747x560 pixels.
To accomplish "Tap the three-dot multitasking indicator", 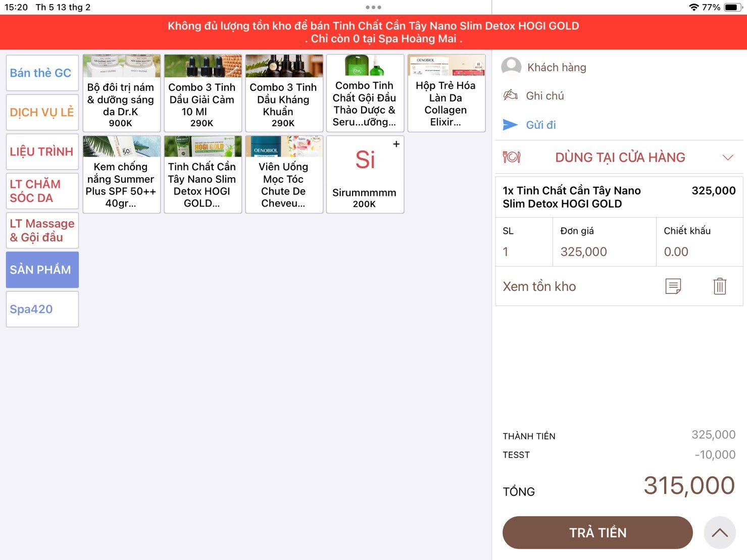I will pyautogui.click(x=373, y=7).
